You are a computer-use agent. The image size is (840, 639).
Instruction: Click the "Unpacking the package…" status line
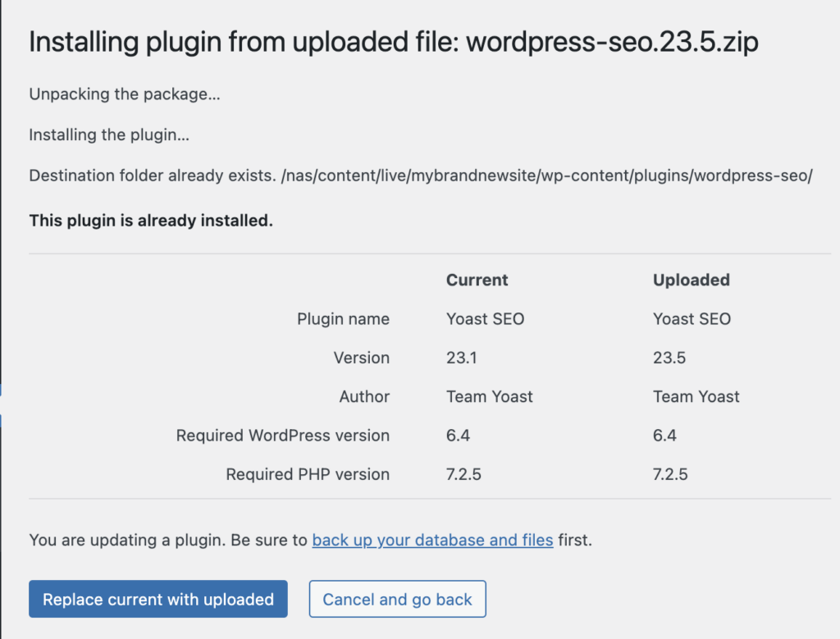coord(125,94)
